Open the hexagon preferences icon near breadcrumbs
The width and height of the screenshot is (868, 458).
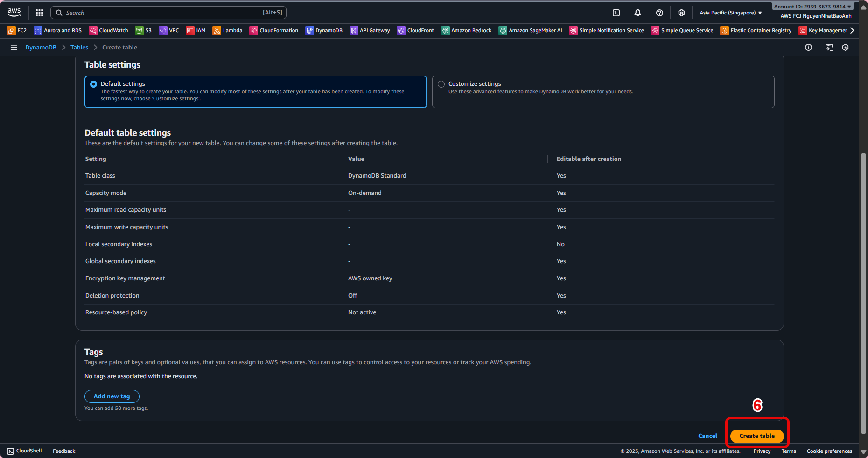coord(845,48)
